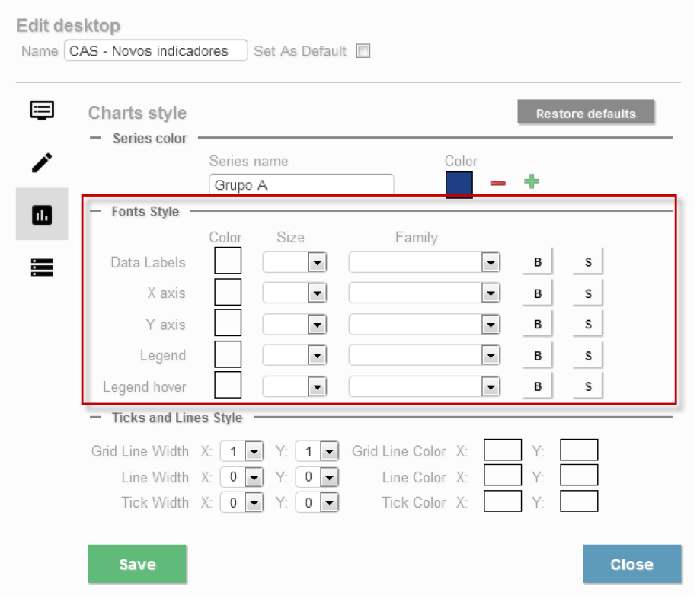Collapse the Fonts Style section

point(95,212)
